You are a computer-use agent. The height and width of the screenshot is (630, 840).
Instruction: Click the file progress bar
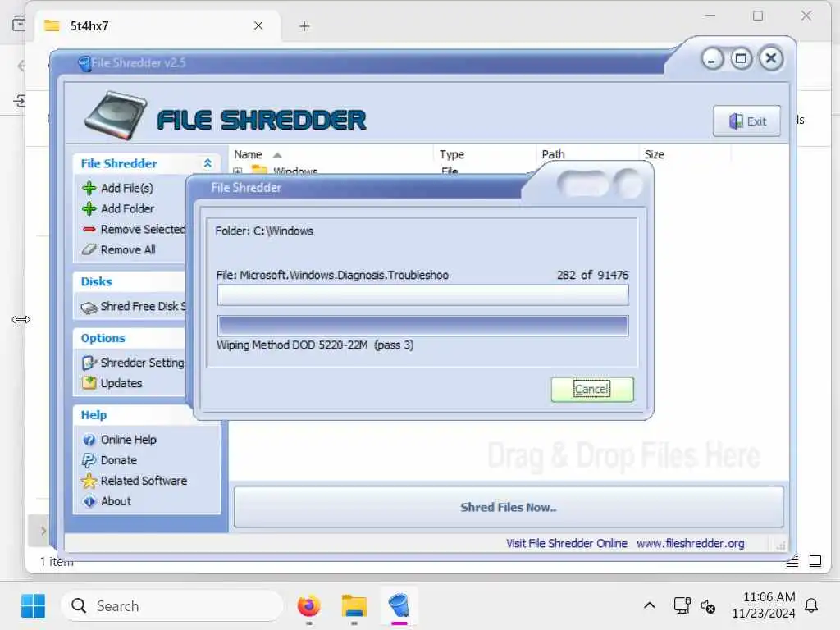(x=422, y=294)
